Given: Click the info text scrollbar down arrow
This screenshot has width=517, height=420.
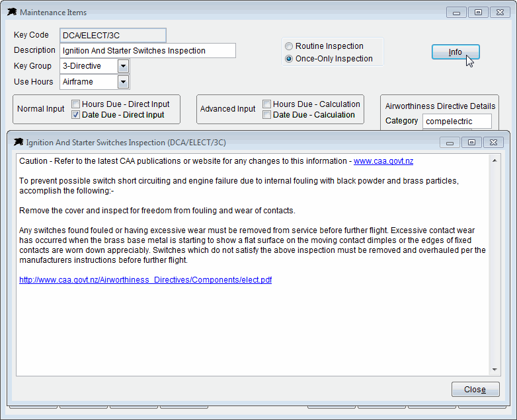Looking at the screenshot, I should coord(495,370).
